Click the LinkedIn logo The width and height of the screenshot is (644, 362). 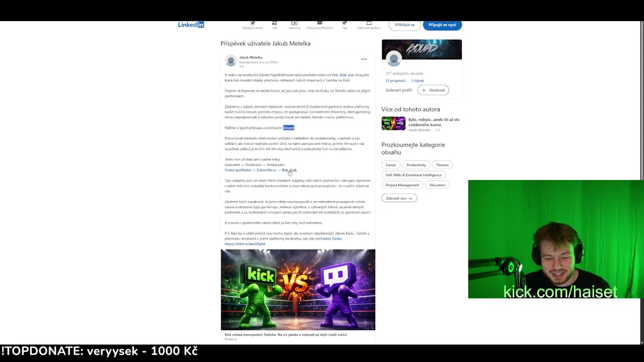191,25
